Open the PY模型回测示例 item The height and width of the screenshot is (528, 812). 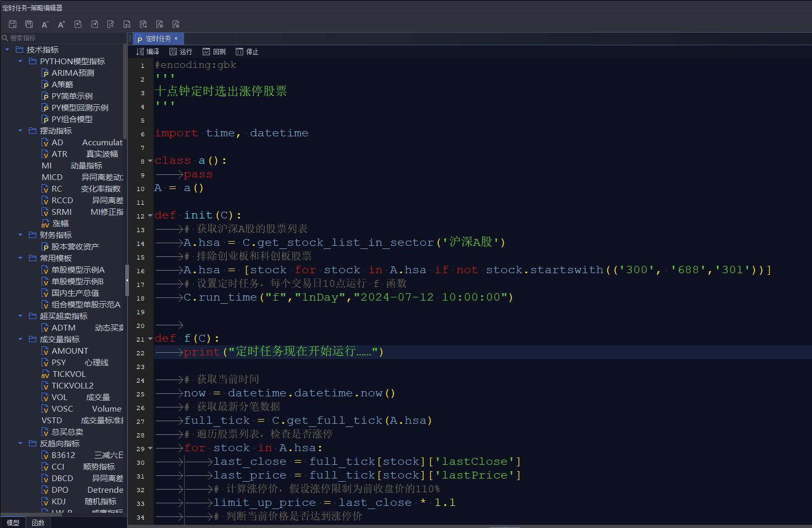pyautogui.click(x=75, y=107)
